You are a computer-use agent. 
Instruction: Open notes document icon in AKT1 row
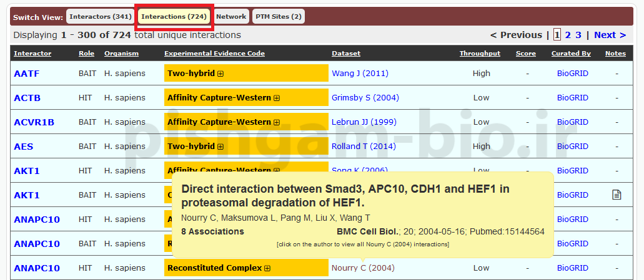(x=616, y=195)
